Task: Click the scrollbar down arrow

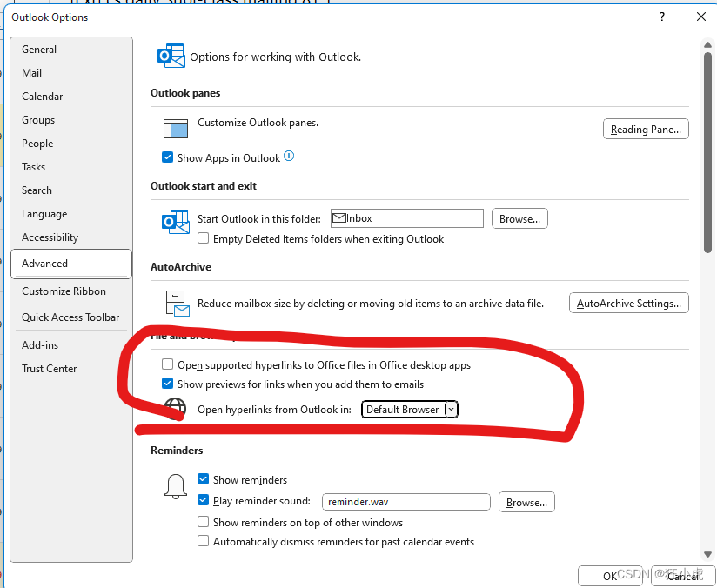Action: coord(707,554)
